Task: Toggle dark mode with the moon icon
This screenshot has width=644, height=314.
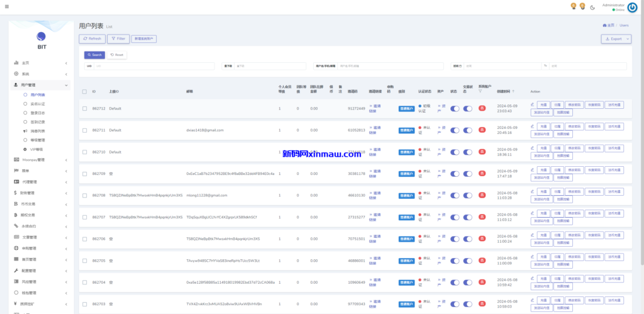Action: (x=592, y=7)
